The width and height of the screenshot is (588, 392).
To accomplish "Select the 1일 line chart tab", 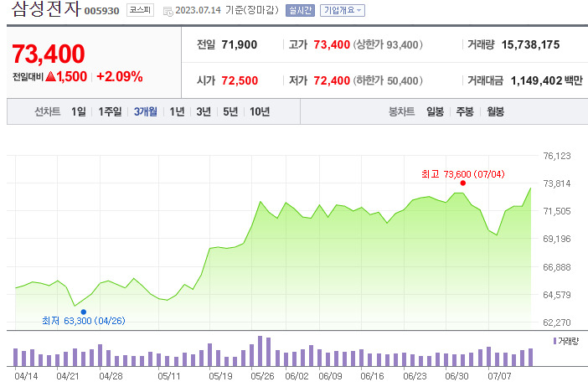I will 79,111.
